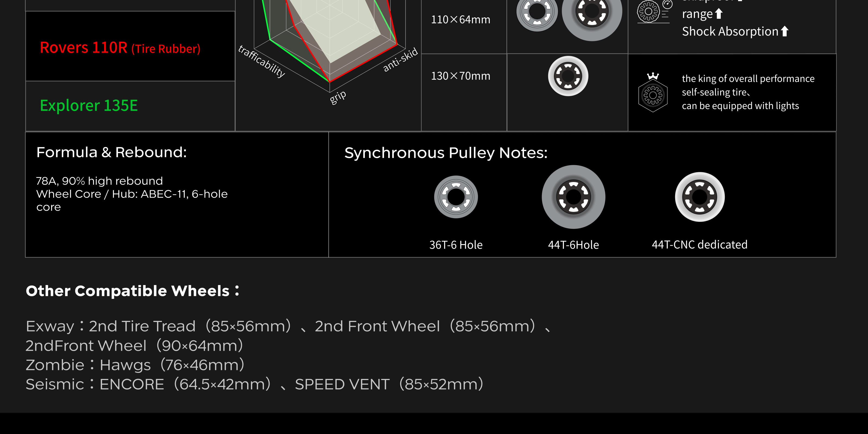Click the Synchronous Pulley Notes heading
868x434 pixels.
click(x=446, y=153)
